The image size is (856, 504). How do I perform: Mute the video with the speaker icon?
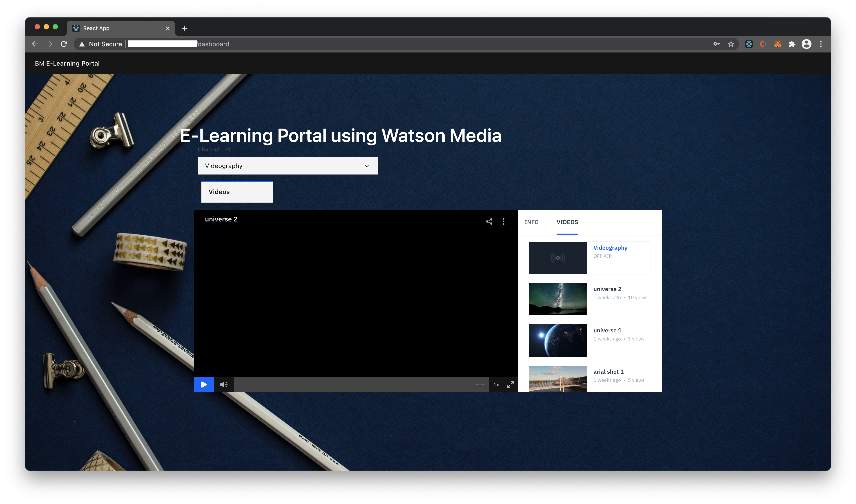(224, 385)
